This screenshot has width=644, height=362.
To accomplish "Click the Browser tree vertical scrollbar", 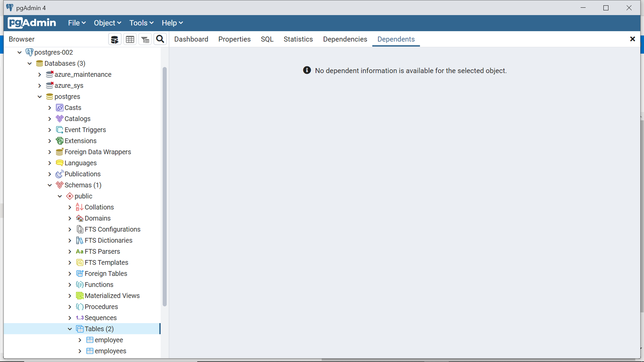I will pyautogui.click(x=165, y=187).
